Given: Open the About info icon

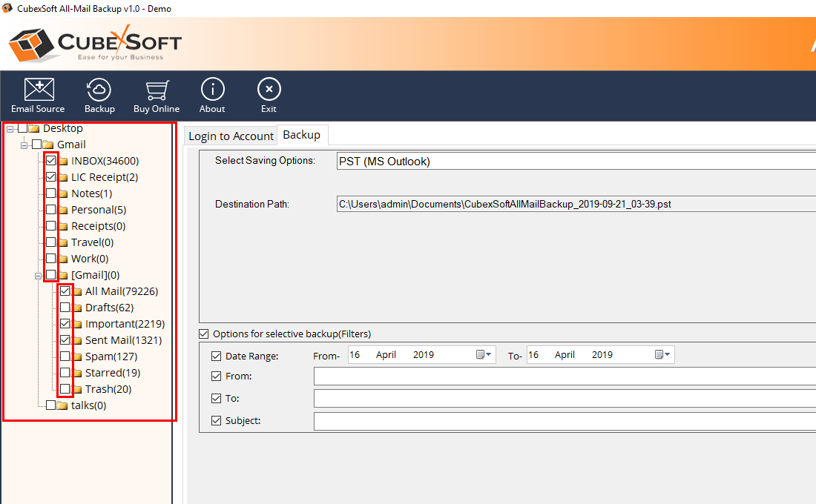Looking at the screenshot, I should point(212,90).
